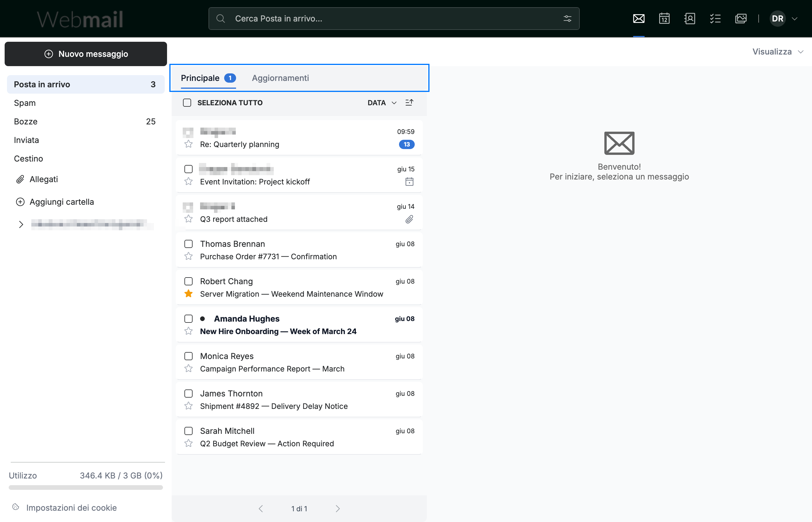Screen dimensions: 812x522
Task: Open the Bozze folder
Action: pos(86,121)
